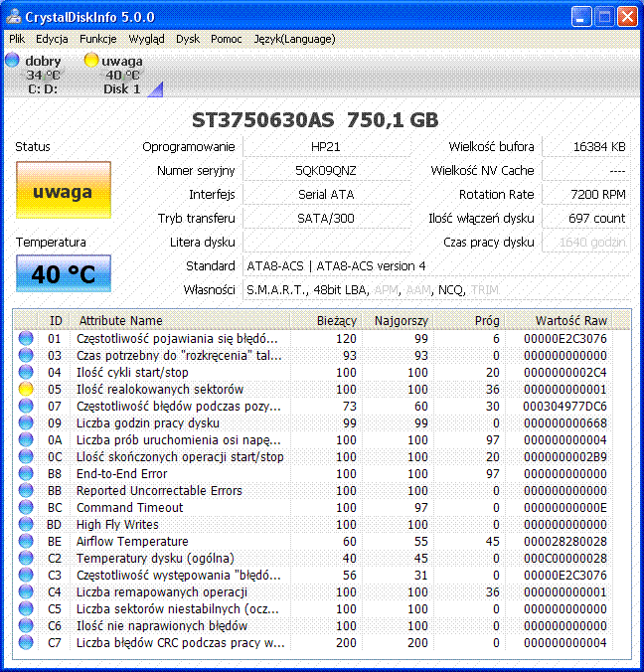Viewport: 644px width, 672px height.
Task: Click the firmware field HP21
Action: (326, 146)
